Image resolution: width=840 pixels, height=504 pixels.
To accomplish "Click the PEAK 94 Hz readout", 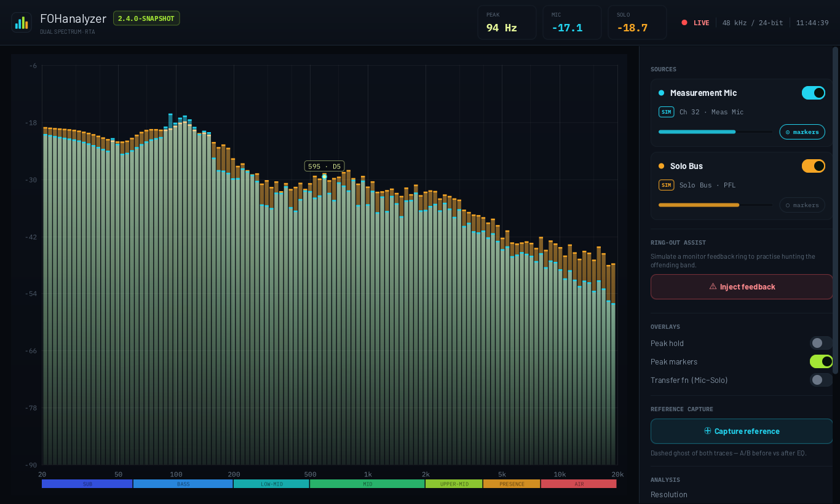I will click(507, 23).
